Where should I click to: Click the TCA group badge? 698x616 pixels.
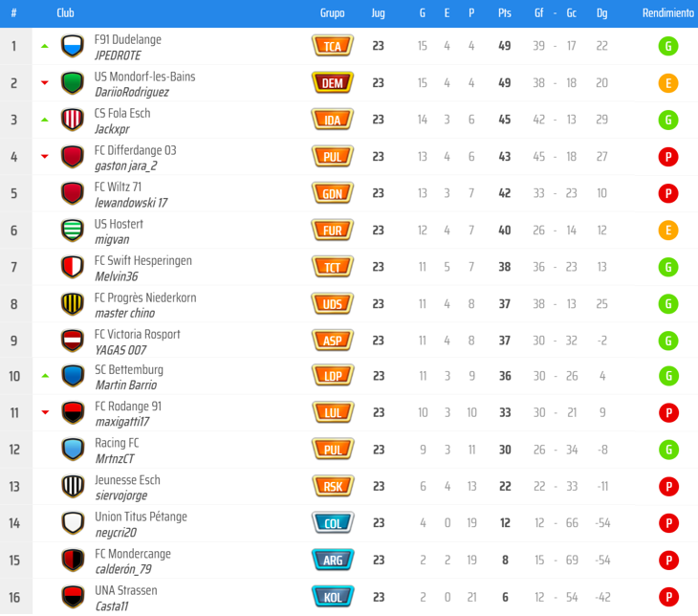tap(333, 46)
